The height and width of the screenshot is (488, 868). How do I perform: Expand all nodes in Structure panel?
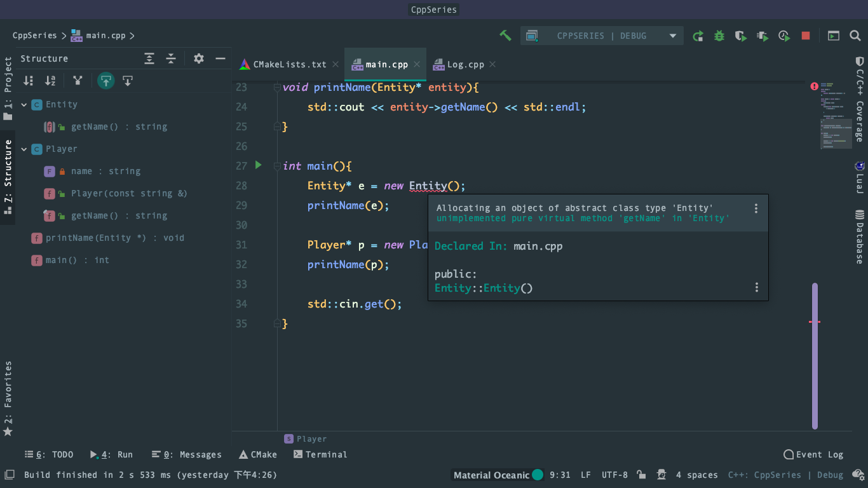point(149,58)
